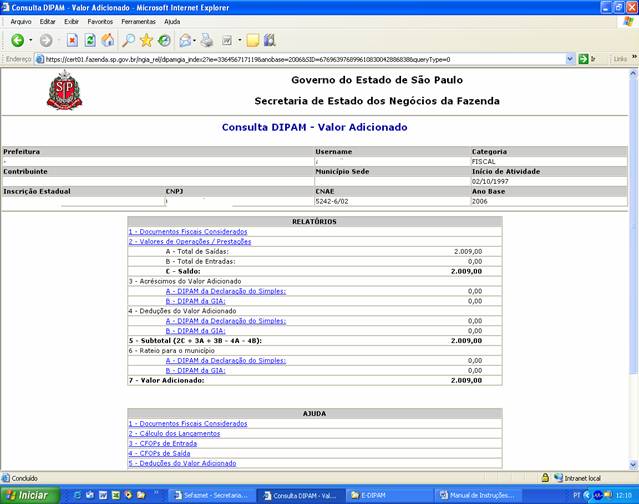Screen dimensions: 639x504
Task: Open the Search magnifier icon
Action: coord(128,40)
